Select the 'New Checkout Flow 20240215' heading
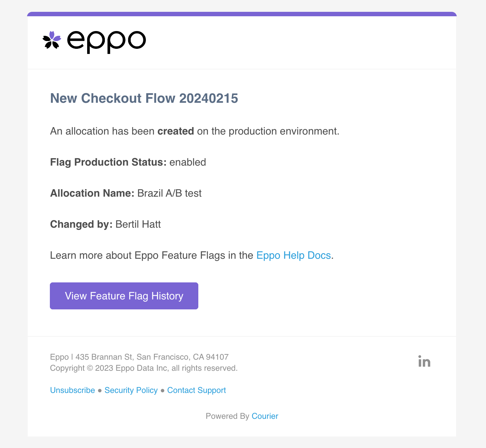The image size is (486, 448). pyautogui.click(x=144, y=98)
